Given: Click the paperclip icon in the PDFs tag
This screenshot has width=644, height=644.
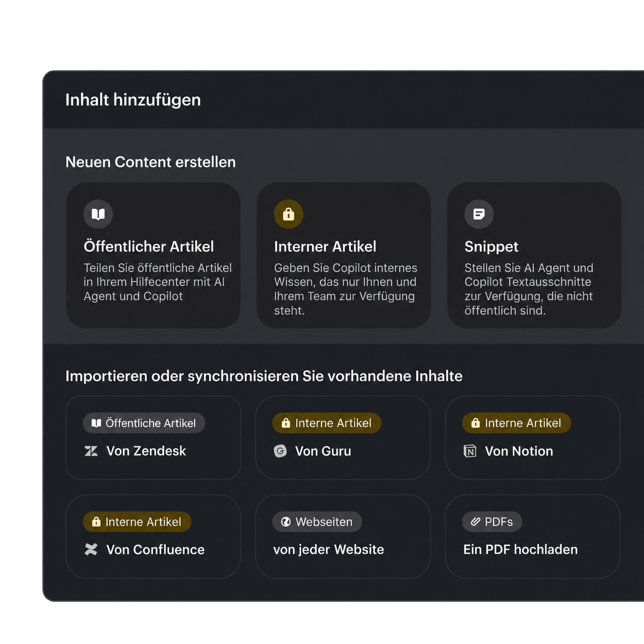Looking at the screenshot, I should 476,521.
